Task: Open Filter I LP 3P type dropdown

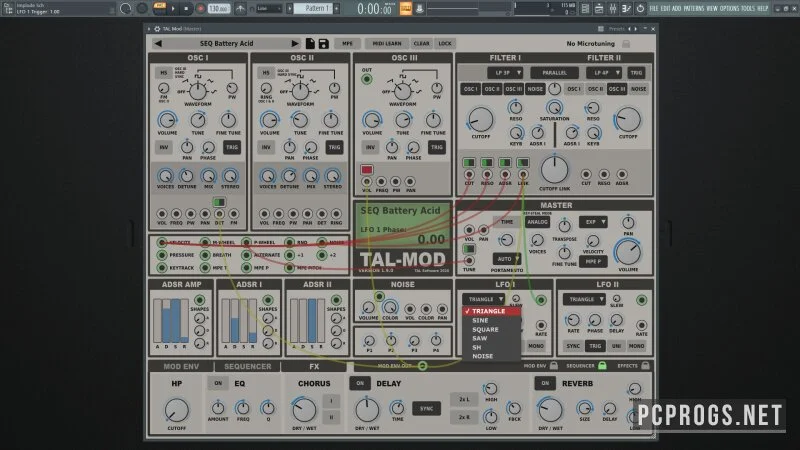Action: 505,73
